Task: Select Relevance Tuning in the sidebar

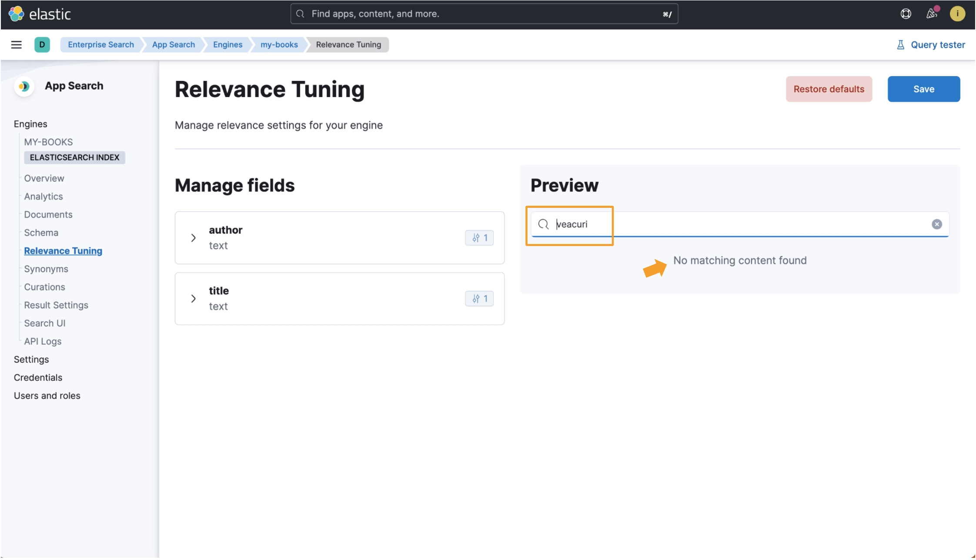Action: point(63,251)
